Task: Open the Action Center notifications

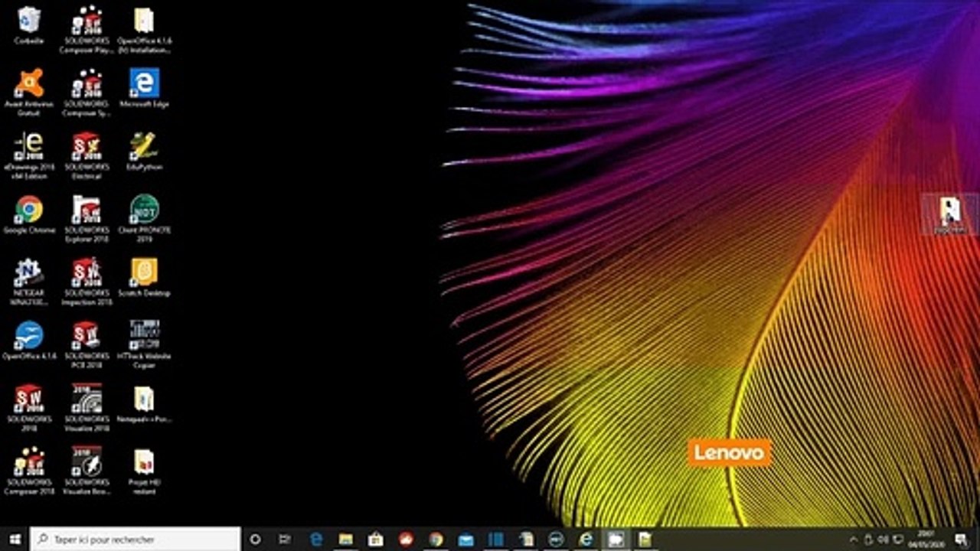Action: pos(962,540)
